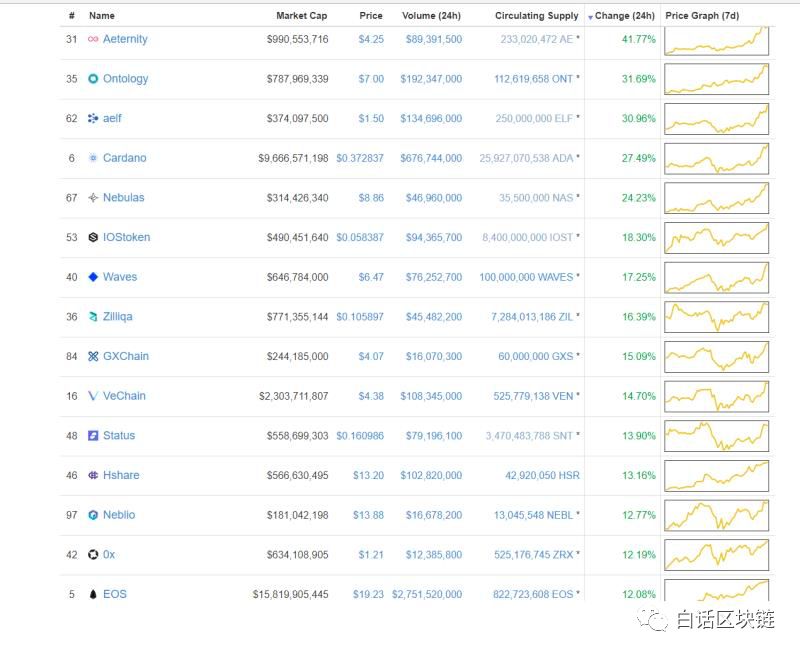
Task: Open the Zilliqa coin page link
Action: point(117,317)
